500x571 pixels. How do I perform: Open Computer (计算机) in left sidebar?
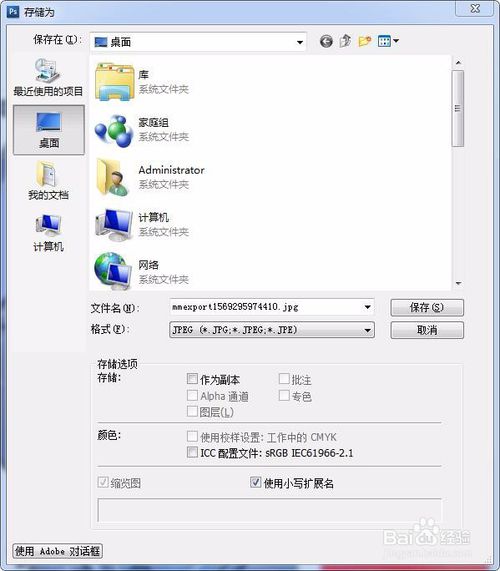point(48,233)
